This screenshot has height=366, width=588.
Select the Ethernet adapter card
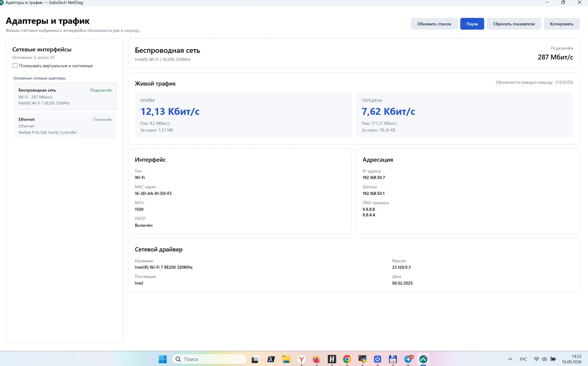pyautogui.click(x=65, y=126)
